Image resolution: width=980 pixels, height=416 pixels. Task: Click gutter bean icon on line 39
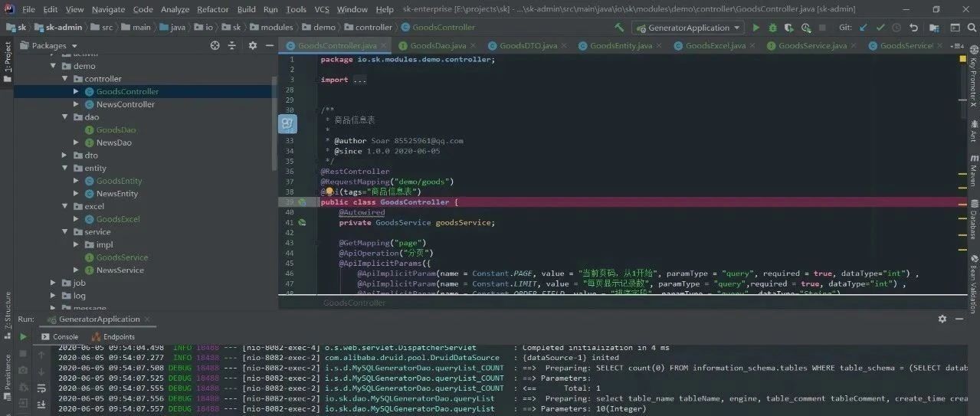(x=302, y=202)
